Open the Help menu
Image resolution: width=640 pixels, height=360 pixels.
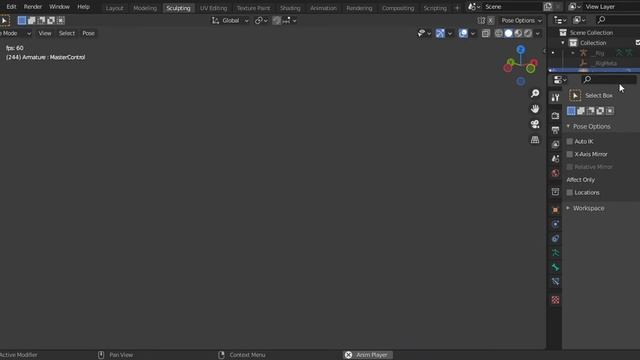[83, 7]
